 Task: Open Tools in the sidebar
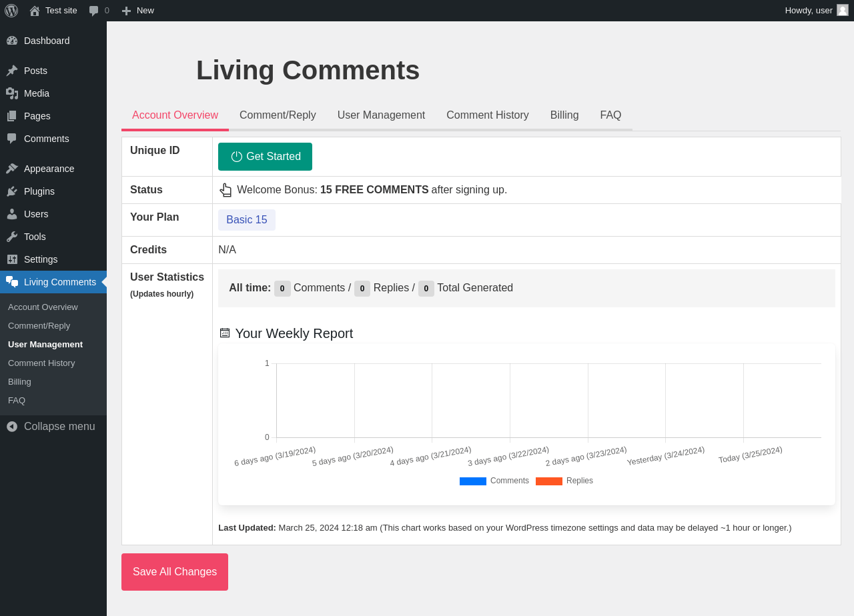point(53,237)
